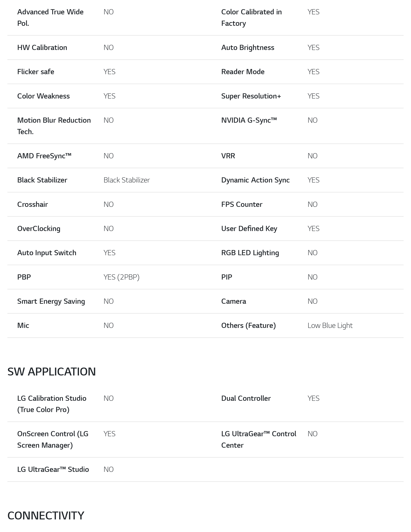
Task: Click the NVIDIA G-Sync™ spec label
Action: pos(249,120)
